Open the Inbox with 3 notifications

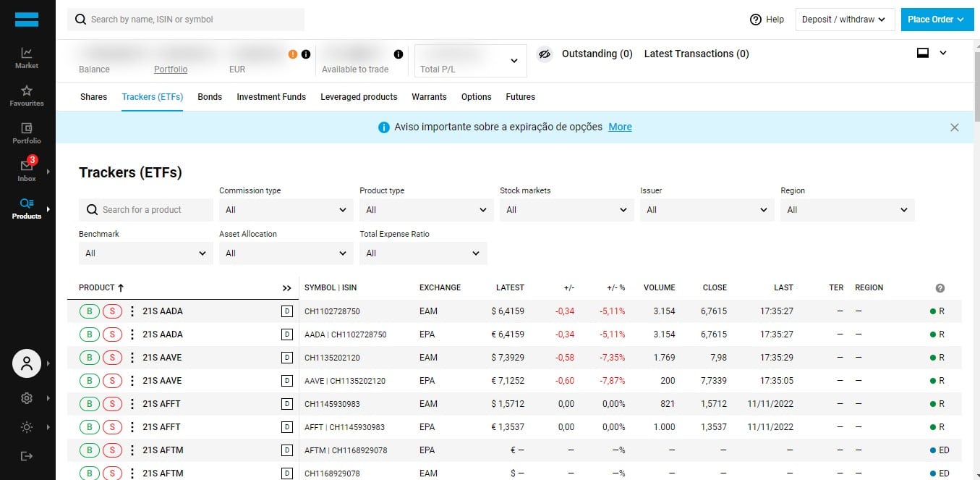tap(26, 170)
